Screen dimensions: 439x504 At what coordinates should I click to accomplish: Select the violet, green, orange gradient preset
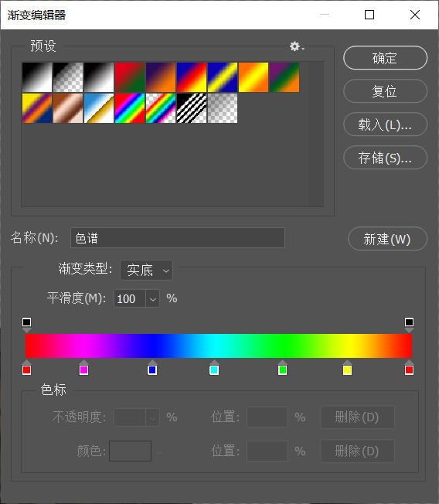[x=284, y=77]
